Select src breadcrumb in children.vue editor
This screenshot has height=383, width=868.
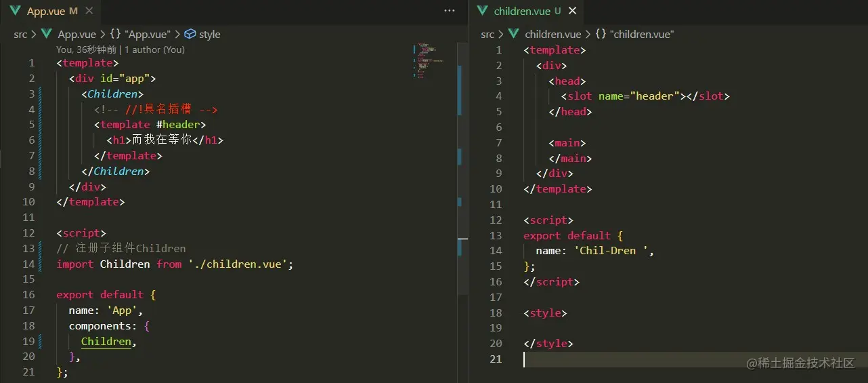click(x=487, y=34)
